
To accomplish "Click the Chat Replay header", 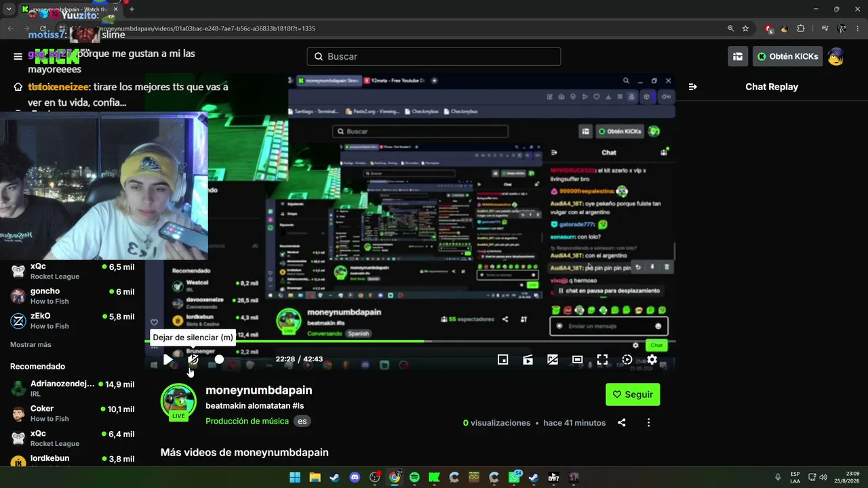I will [772, 87].
